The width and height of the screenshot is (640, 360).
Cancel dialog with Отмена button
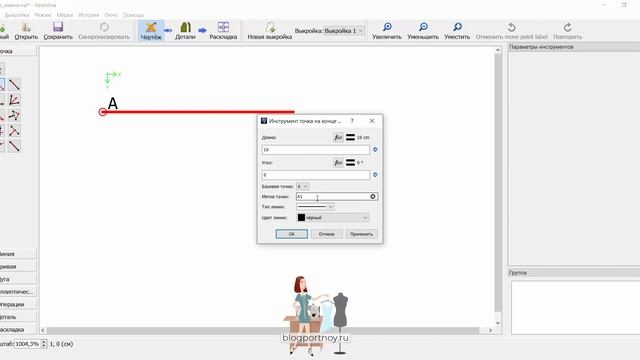tap(327, 234)
